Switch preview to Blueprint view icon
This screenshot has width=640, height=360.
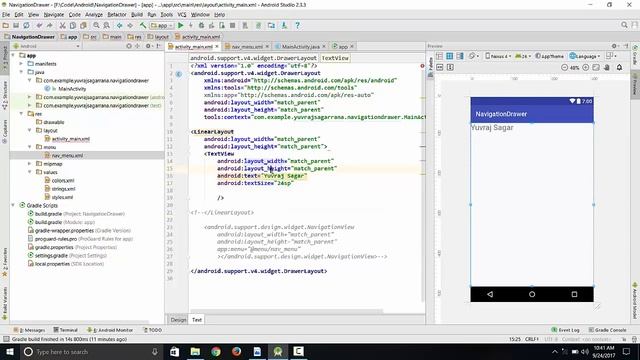pyautogui.click(x=449, y=56)
